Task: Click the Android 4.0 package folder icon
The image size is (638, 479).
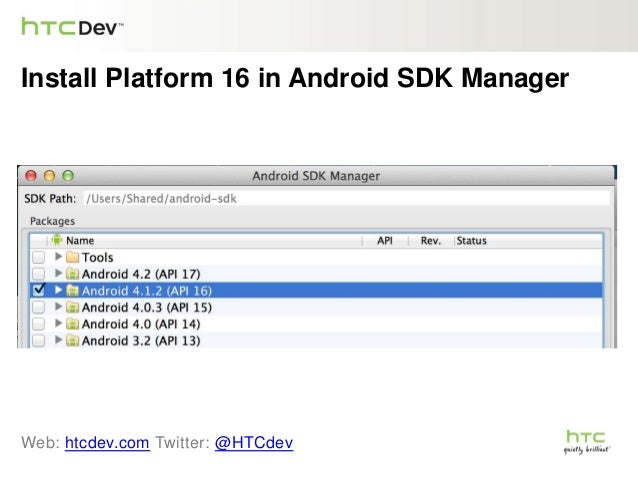Action: click(72, 324)
